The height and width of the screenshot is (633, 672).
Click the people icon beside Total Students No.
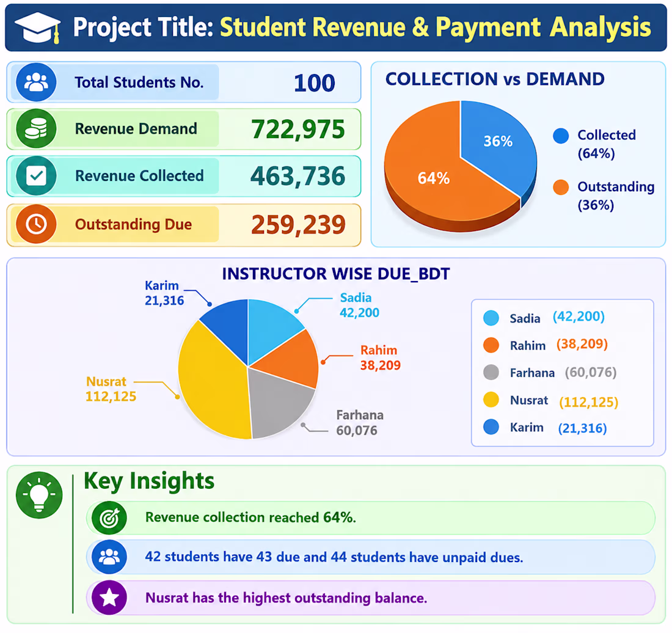36,82
